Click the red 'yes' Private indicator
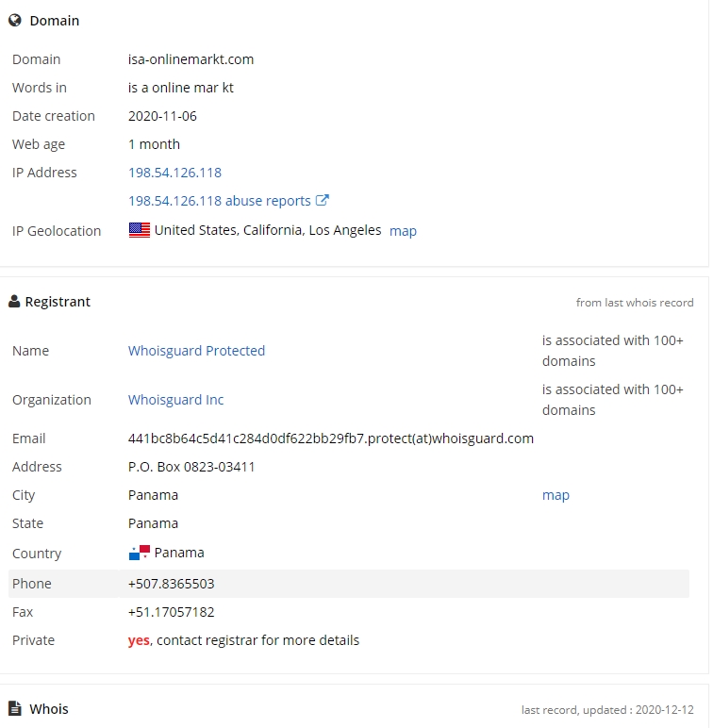 pos(139,640)
